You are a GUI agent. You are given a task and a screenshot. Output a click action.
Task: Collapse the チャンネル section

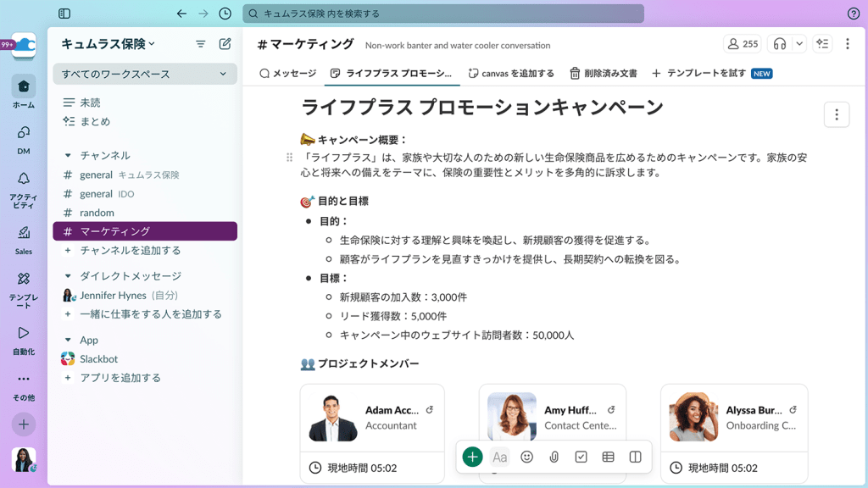point(69,155)
